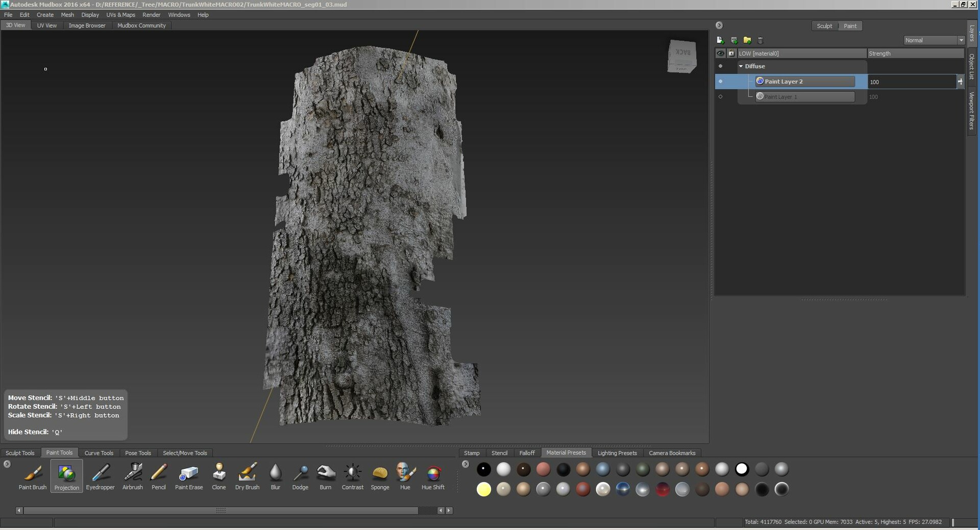Viewport: 980px width, 530px height.
Task: Select the Dry Brush tool
Action: [247, 476]
